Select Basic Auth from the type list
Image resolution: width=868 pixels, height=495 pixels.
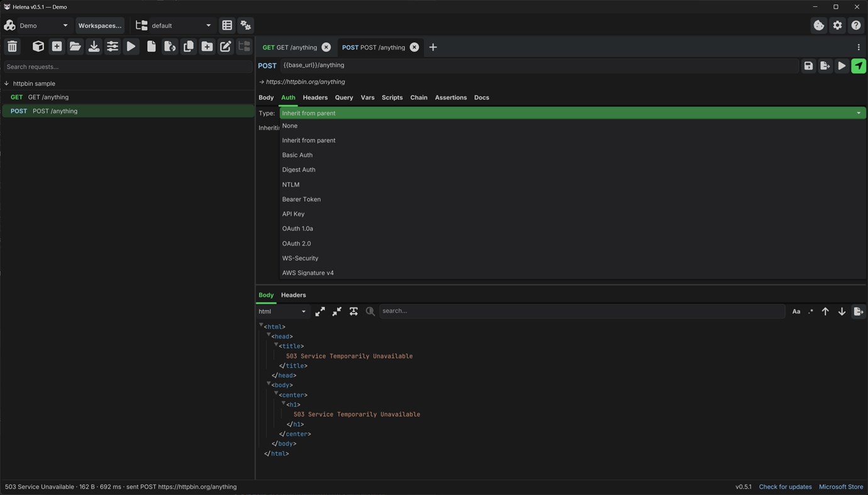572,155
